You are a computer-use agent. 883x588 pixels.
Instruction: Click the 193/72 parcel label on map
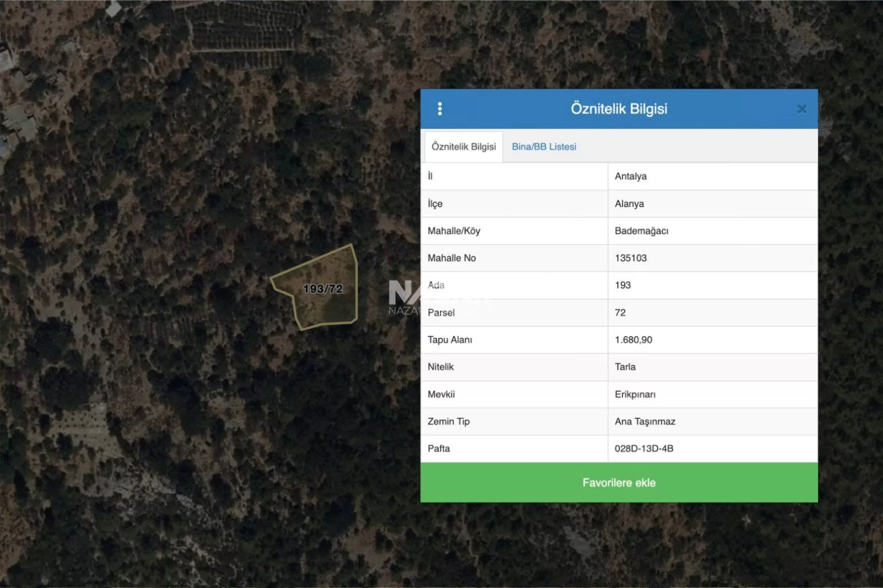point(323,288)
